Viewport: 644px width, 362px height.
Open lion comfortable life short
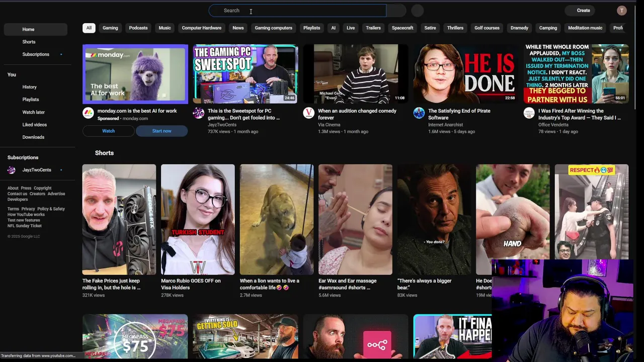pyautogui.click(x=277, y=220)
